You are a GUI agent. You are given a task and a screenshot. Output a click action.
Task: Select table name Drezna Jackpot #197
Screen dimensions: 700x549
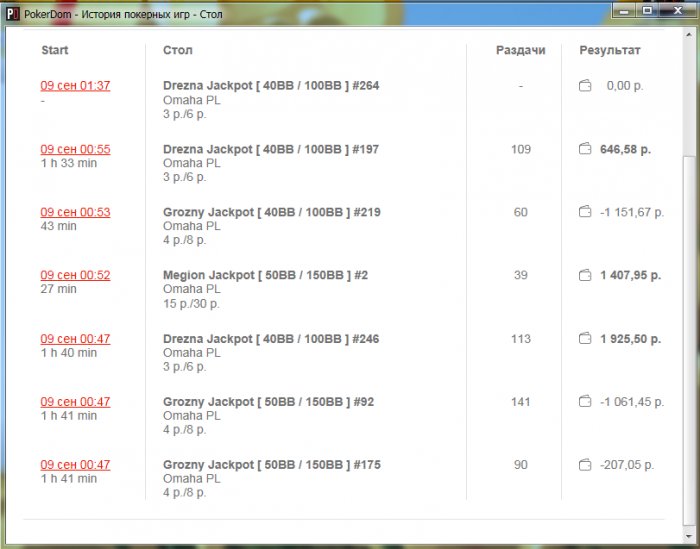point(271,149)
